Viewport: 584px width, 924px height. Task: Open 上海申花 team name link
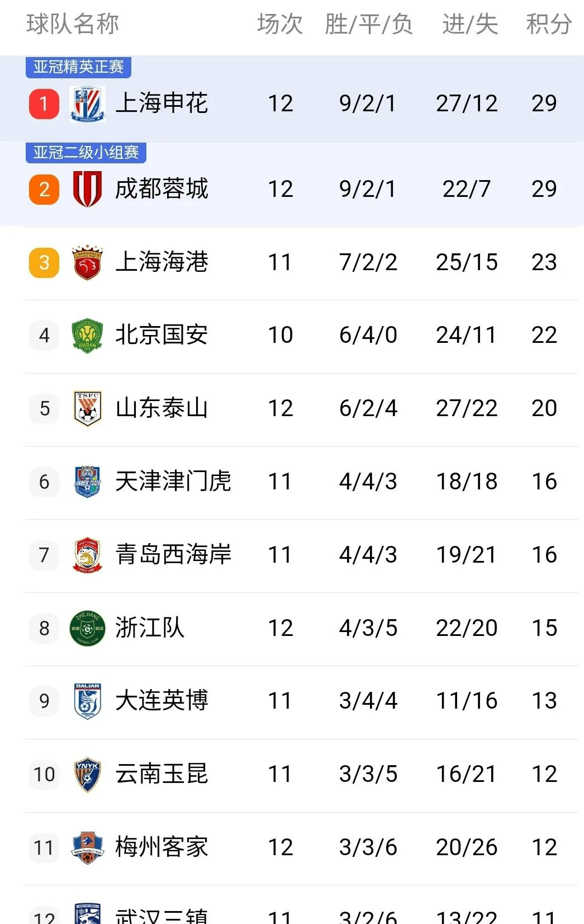click(162, 103)
